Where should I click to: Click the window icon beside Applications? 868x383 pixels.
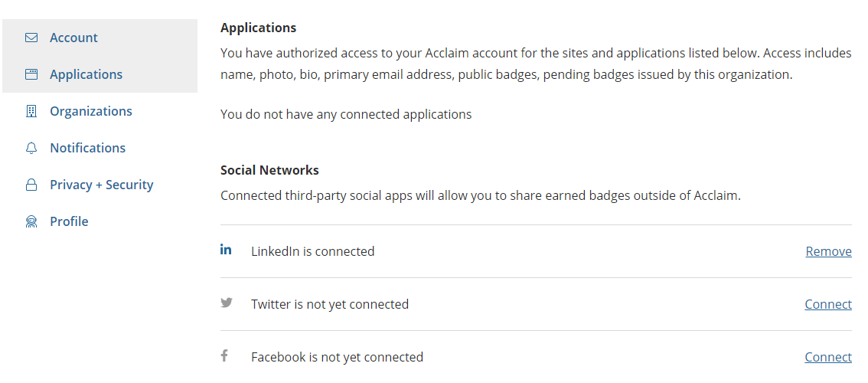[31, 74]
